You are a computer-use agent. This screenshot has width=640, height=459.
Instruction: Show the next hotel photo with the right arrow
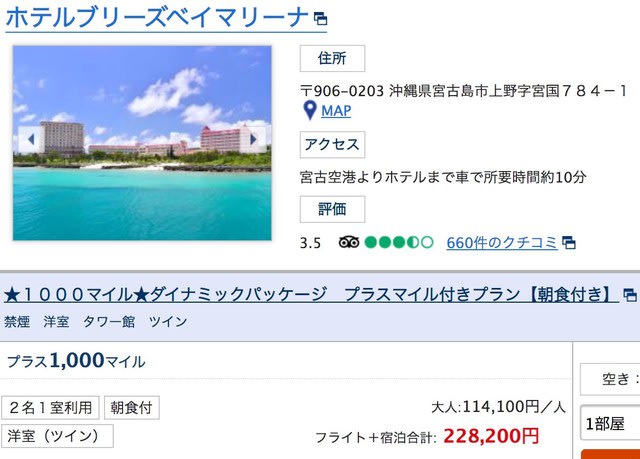pos(253,140)
